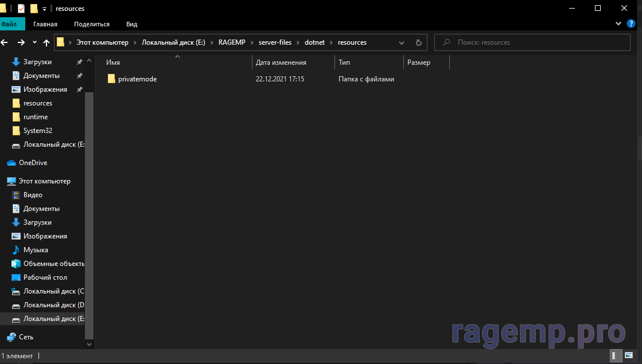Open the Quick Access Toolbar customize dropdown
The height and width of the screenshot is (364, 642).
tap(45, 9)
